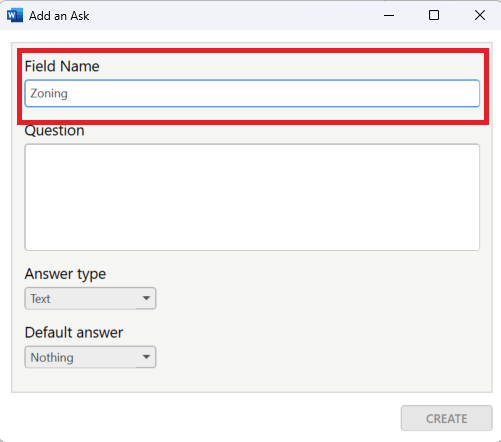
Task: Open the Answer type dropdown
Action: [90, 298]
